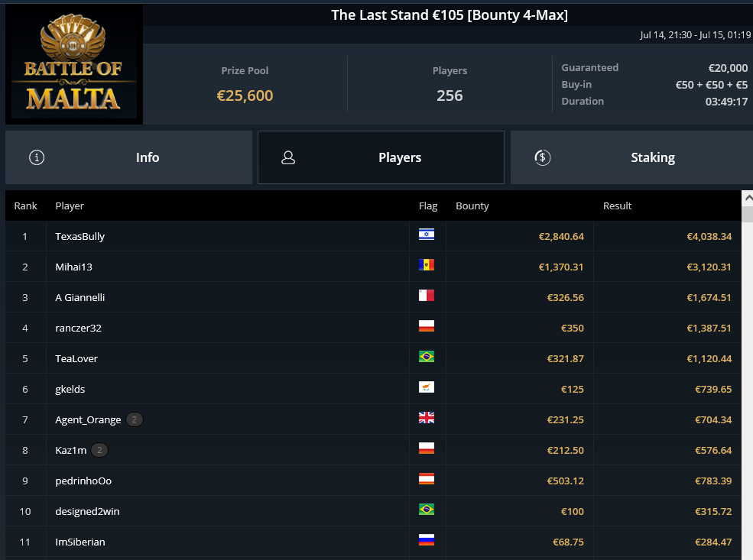753x560 pixels.
Task: Switch to the Staking tab
Action: pyautogui.click(x=631, y=157)
